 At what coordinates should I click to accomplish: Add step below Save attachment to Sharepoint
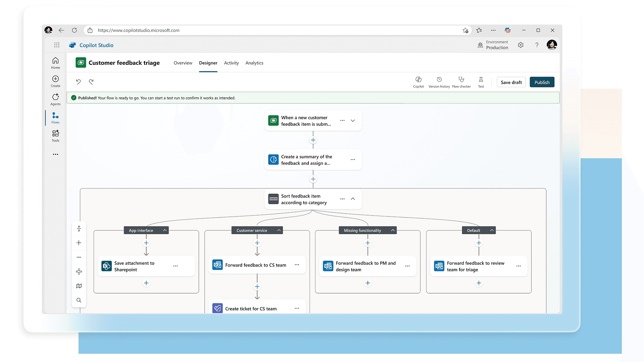click(x=146, y=283)
